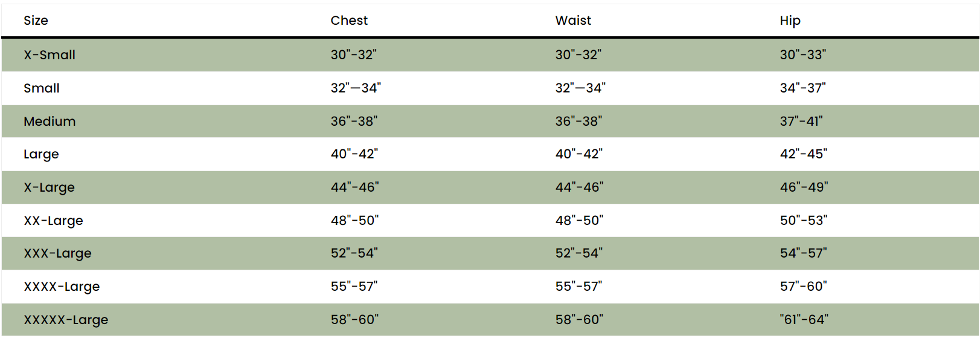Select the XXXX-Large size row label
This screenshot has height=338, width=980.
pos(62,287)
